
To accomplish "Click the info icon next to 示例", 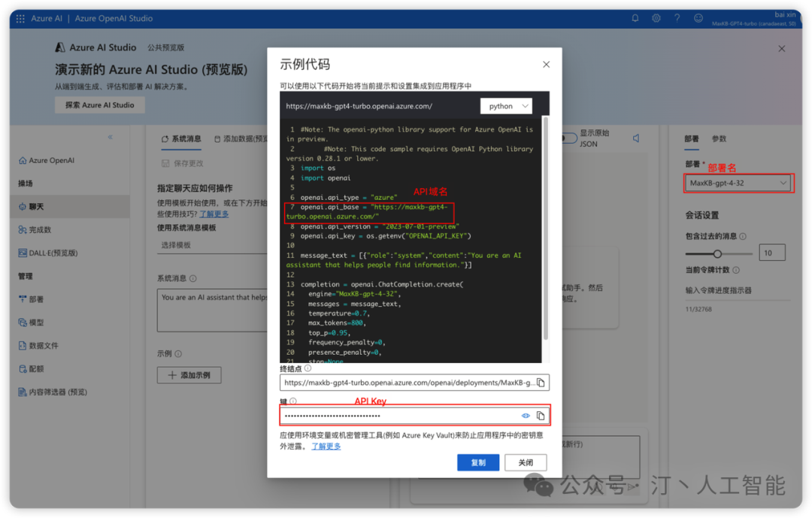I will tap(178, 354).
